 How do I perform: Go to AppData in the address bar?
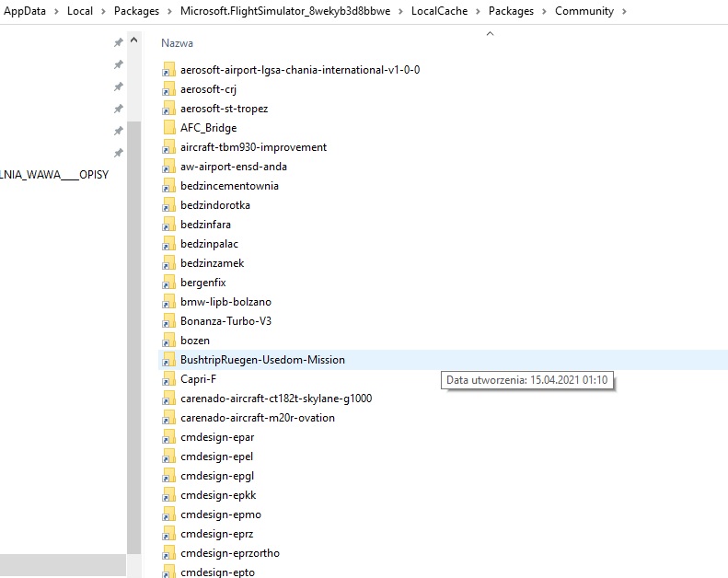pos(25,11)
